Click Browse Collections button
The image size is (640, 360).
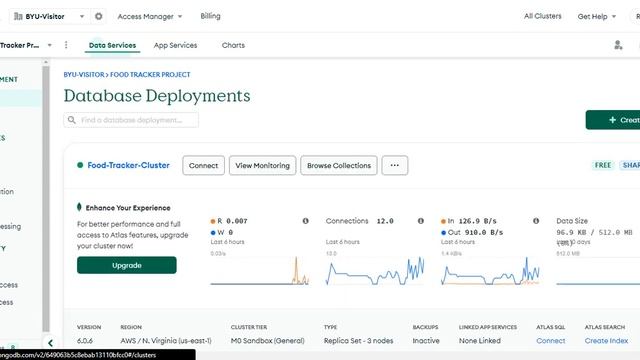[x=339, y=165]
